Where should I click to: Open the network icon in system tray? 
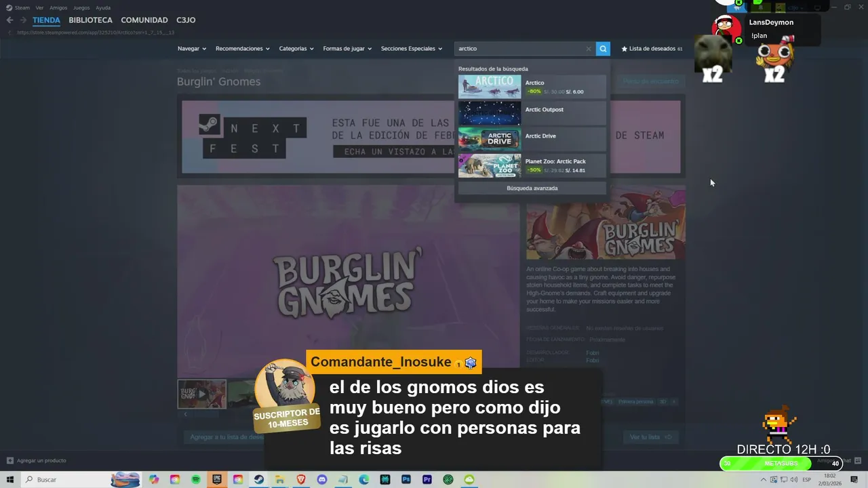(x=784, y=480)
